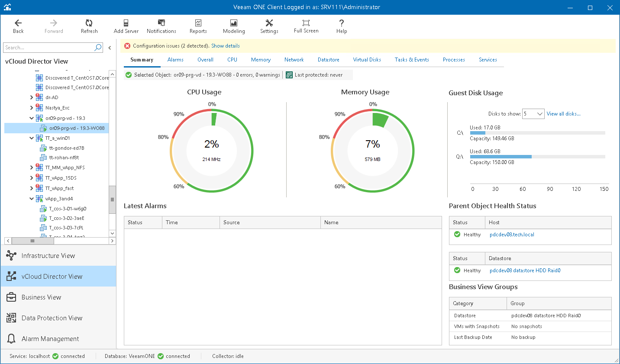Click the Show details link
The height and width of the screenshot is (364, 620).
(225, 46)
